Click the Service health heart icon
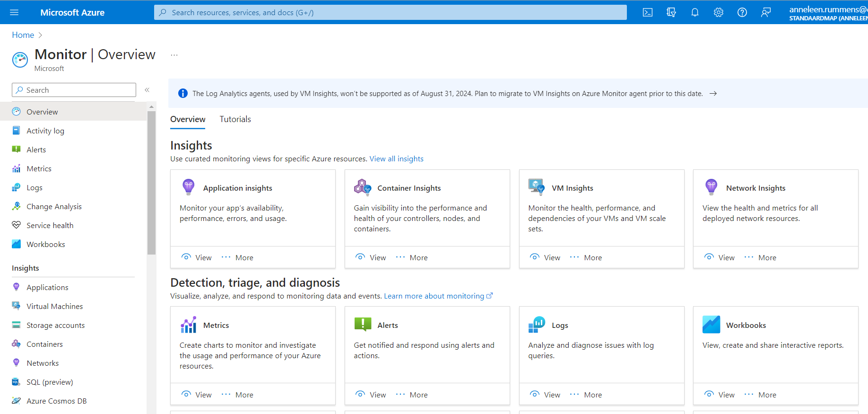The height and width of the screenshot is (414, 868). (x=16, y=225)
